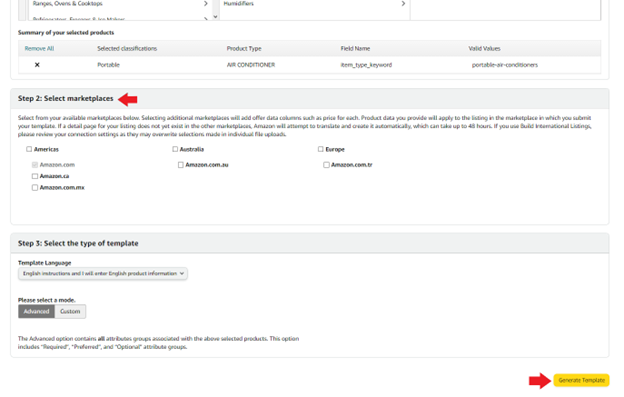The height and width of the screenshot is (397, 624).
Task: Enable the Amazon.ca marketplace checkbox
Action: click(x=35, y=176)
